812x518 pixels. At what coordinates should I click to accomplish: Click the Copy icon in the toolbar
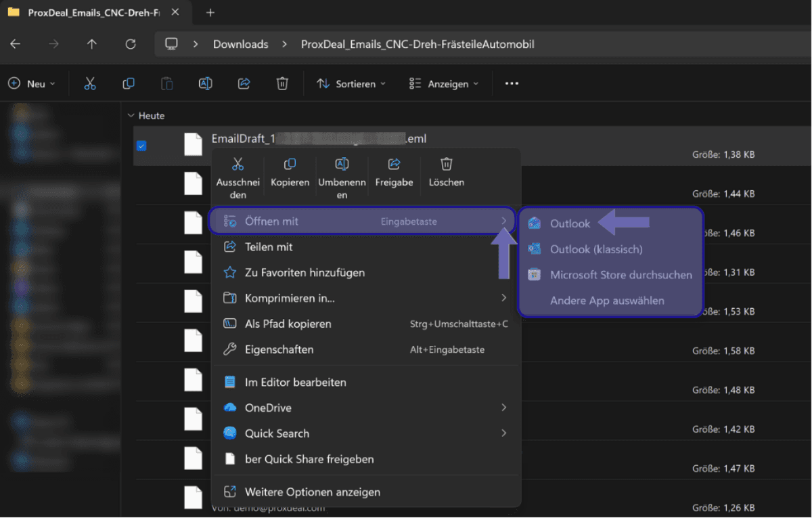click(x=129, y=83)
